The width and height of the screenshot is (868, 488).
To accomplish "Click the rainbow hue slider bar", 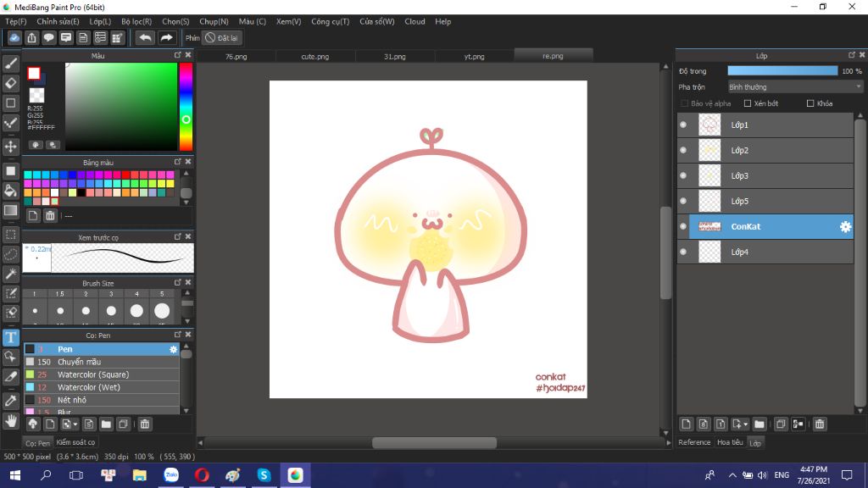I will tap(186, 106).
